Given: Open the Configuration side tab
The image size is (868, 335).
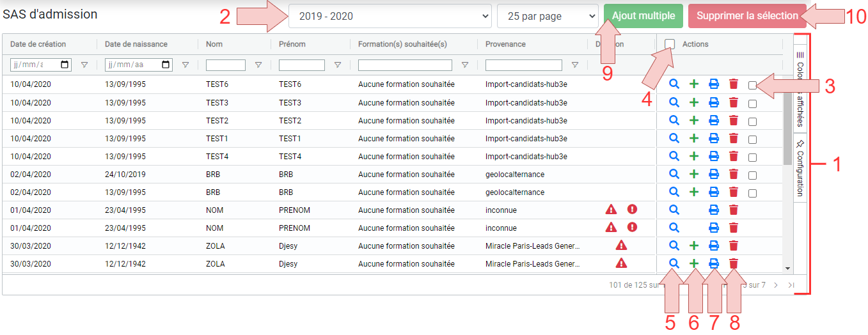Looking at the screenshot, I should click(800, 167).
